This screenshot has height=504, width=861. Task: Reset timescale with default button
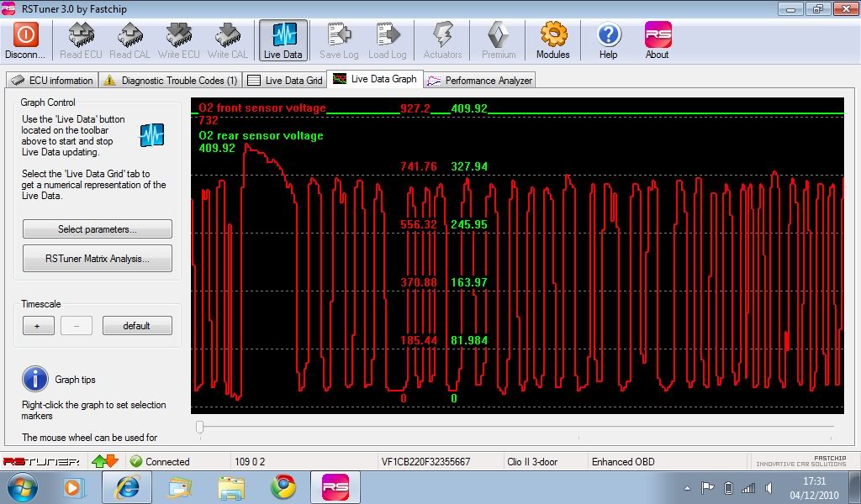coord(136,326)
